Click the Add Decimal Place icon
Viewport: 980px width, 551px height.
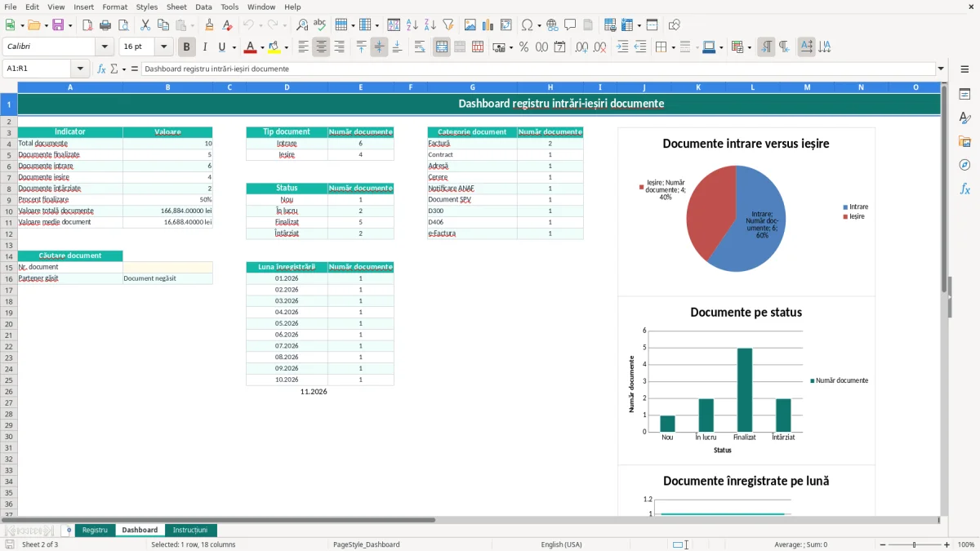point(581,47)
